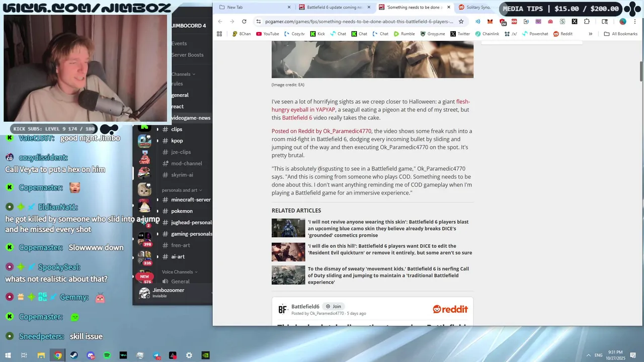The height and width of the screenshot is (362, 644).
Task: Open the Kick bookmark
Action: (317, 34)
